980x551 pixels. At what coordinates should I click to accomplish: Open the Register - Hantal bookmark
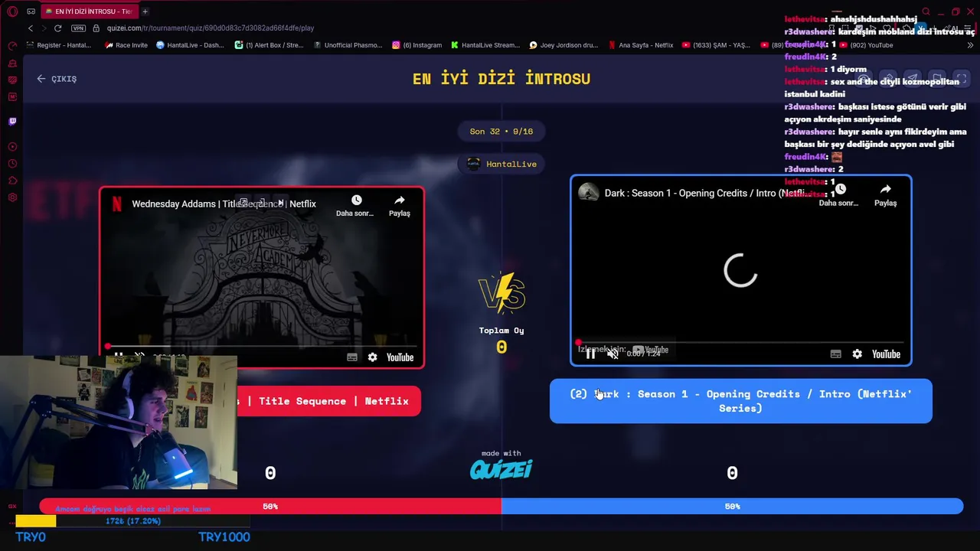tap(57, 45)
